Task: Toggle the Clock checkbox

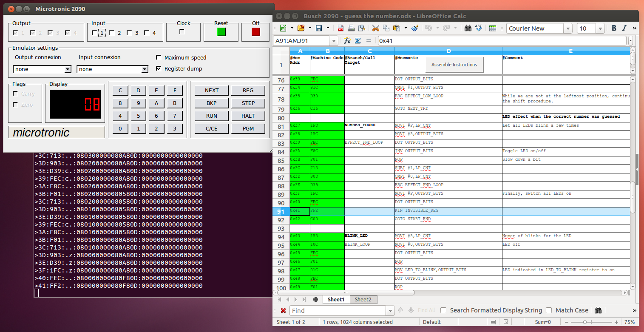Action: click(x=182, y=32)
